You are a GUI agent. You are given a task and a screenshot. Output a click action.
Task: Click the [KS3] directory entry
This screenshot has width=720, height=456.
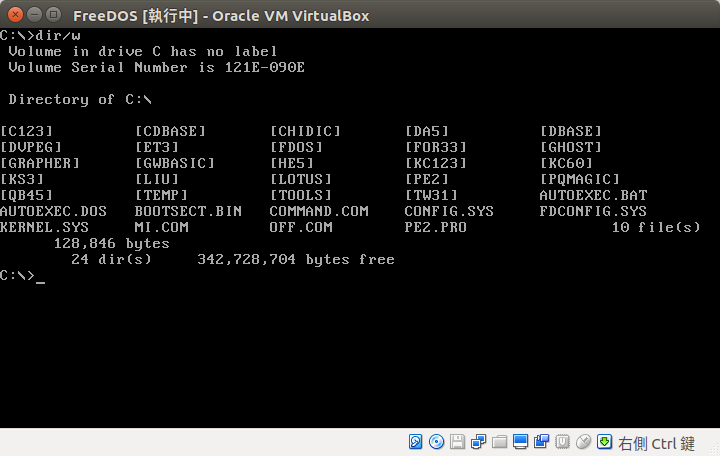coord(22,179)
